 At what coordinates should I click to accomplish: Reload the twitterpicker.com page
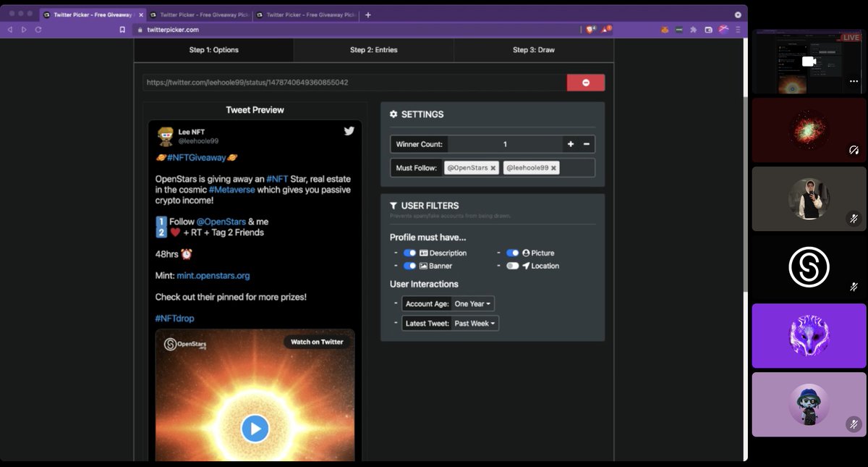[38, 30]
